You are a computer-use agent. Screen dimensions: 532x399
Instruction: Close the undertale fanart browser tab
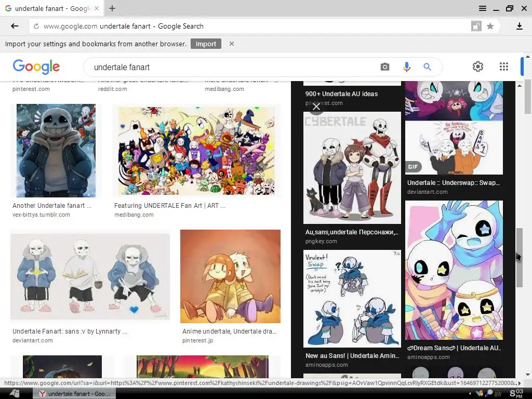(x=97, y=8)
